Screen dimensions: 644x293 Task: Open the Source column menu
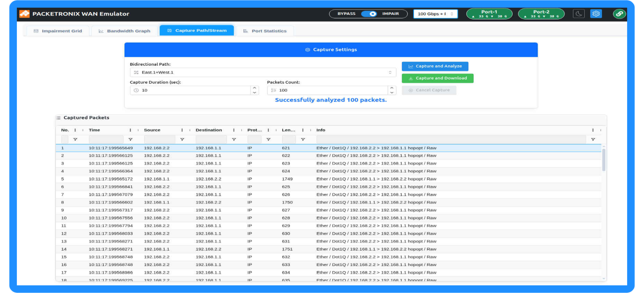coord(182,130)
